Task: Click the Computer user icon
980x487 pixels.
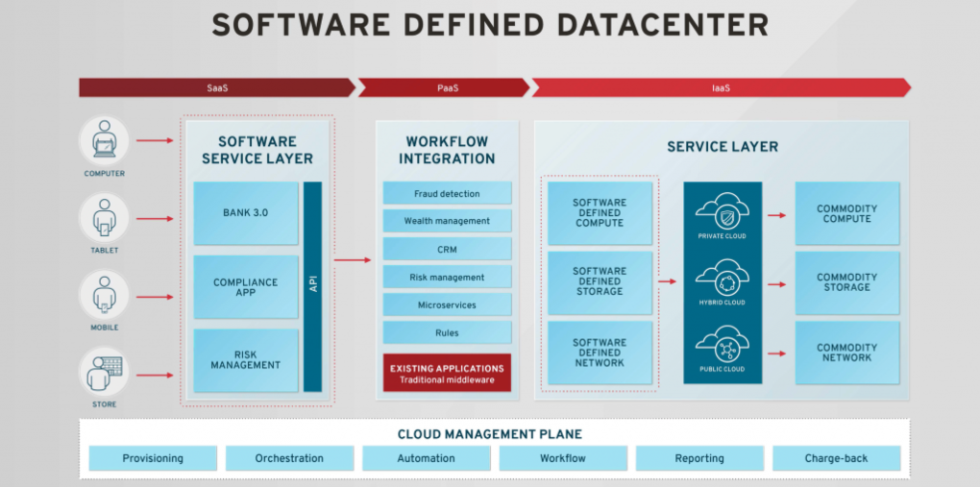Action: pyautogui.click(x=103, y=141)
